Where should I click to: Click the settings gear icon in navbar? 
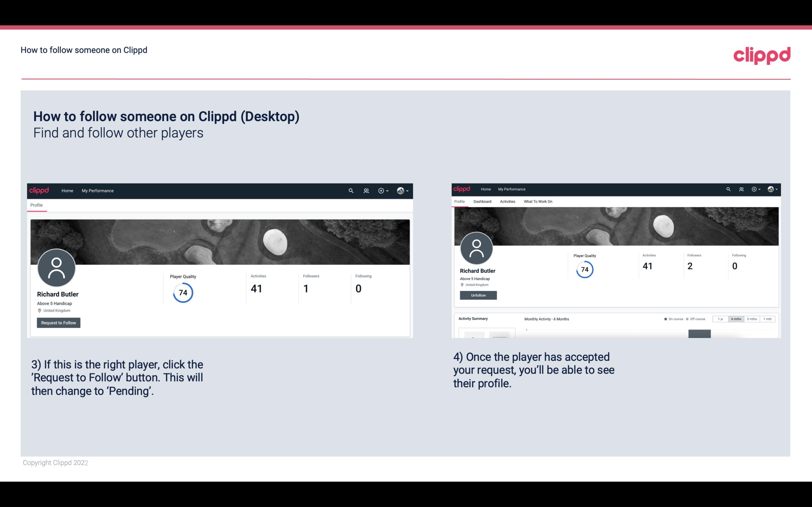[382, 190]
